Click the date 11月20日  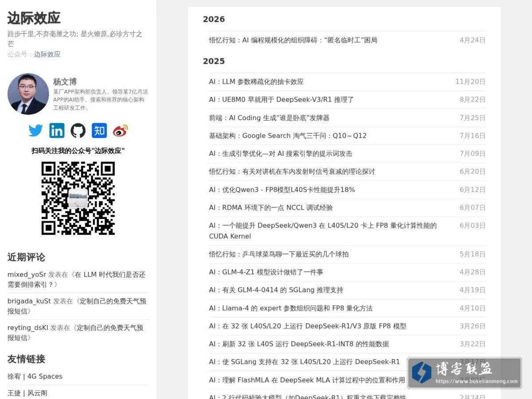pos(470,82)
